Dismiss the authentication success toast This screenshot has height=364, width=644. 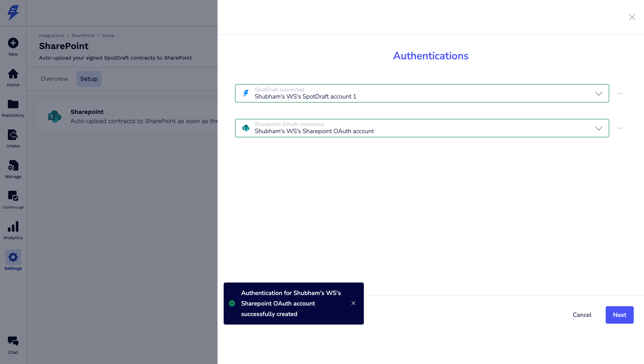tap(353, 303)
